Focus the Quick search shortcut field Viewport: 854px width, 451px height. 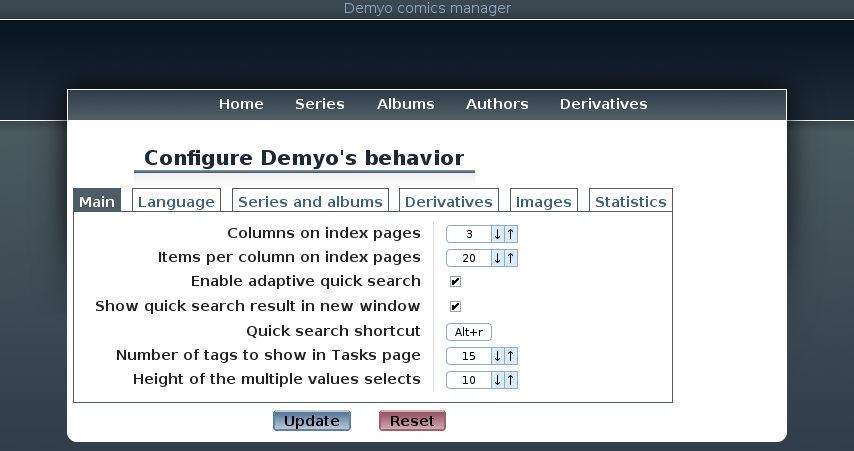[469, 332]
